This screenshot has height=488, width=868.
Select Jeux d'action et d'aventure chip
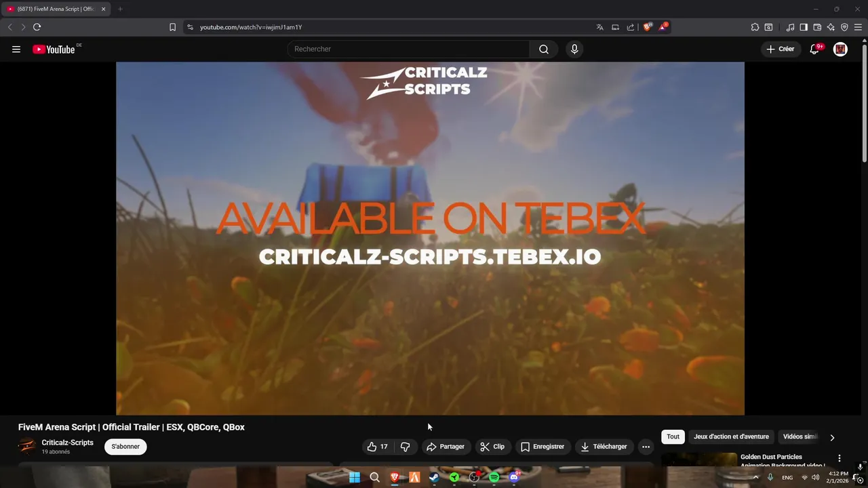point(731,436)
